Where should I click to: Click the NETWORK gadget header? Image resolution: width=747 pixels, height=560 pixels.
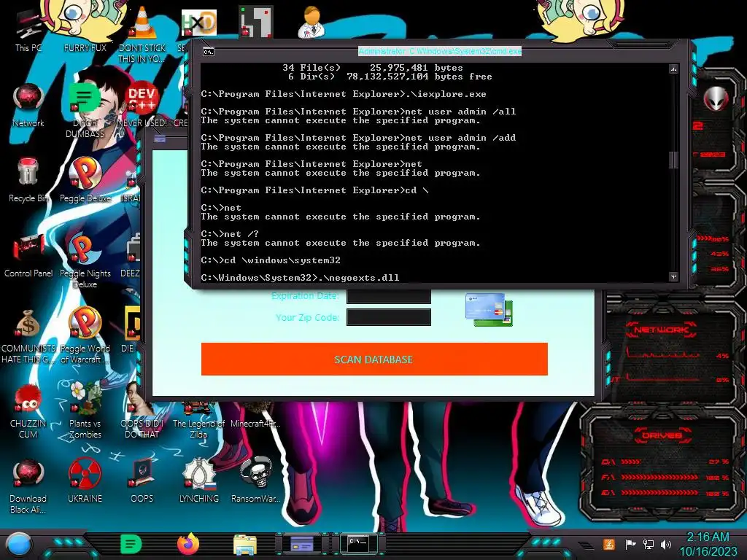click(661, 330)
